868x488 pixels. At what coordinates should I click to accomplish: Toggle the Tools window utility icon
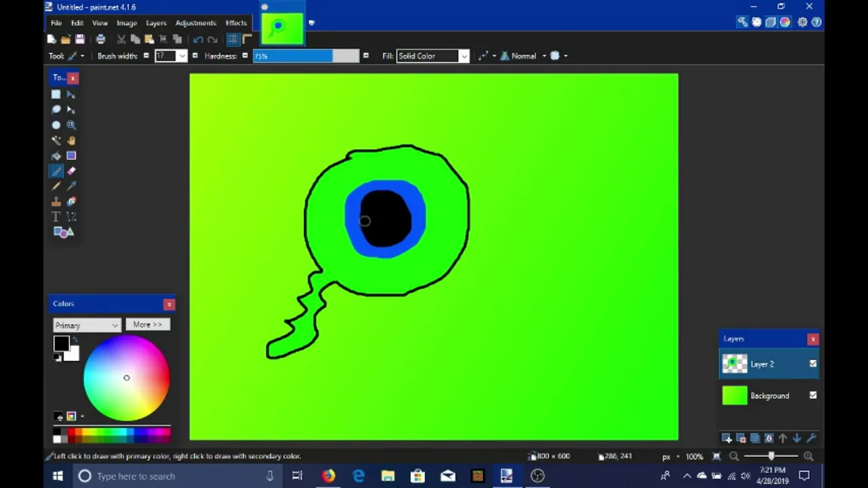(743, 22)
